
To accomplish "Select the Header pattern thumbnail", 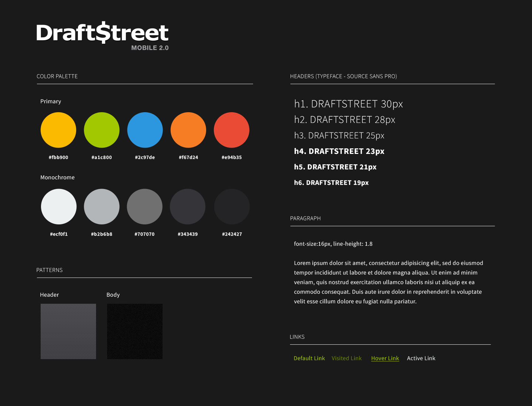I will (68, 331).
